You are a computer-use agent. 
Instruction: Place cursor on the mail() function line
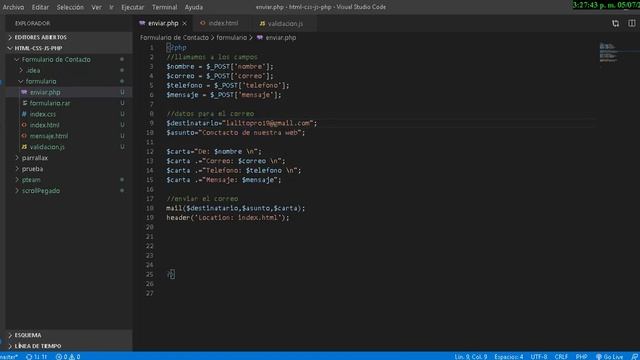click(x=236, y=208)
